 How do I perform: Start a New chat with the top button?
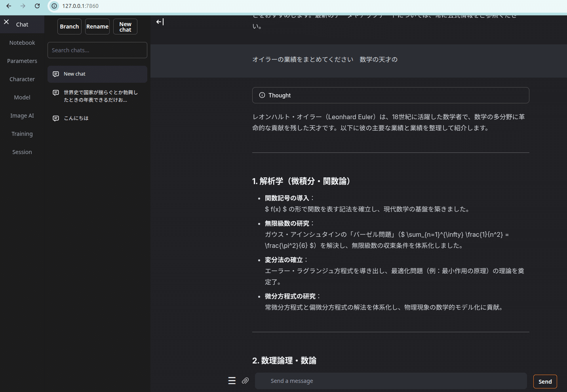pyautogui.click(x=125, y=27)
